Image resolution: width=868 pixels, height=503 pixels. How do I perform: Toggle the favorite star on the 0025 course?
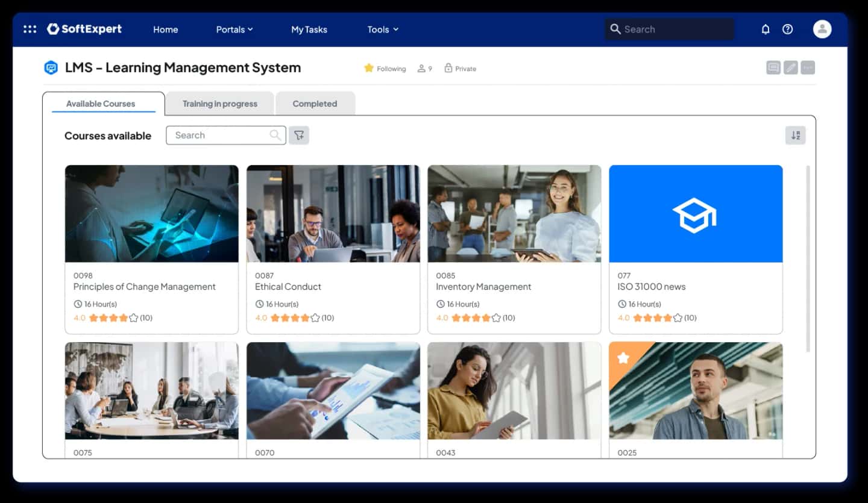pos(623,358)
